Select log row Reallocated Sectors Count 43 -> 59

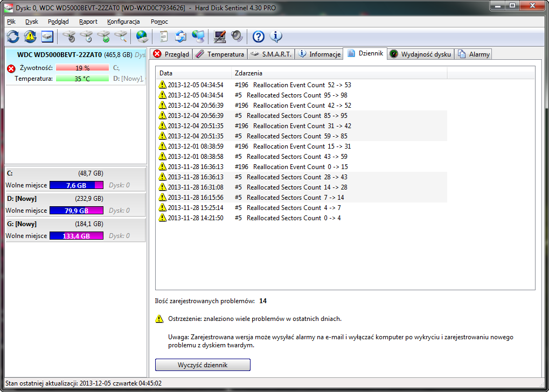click(302, 157)
